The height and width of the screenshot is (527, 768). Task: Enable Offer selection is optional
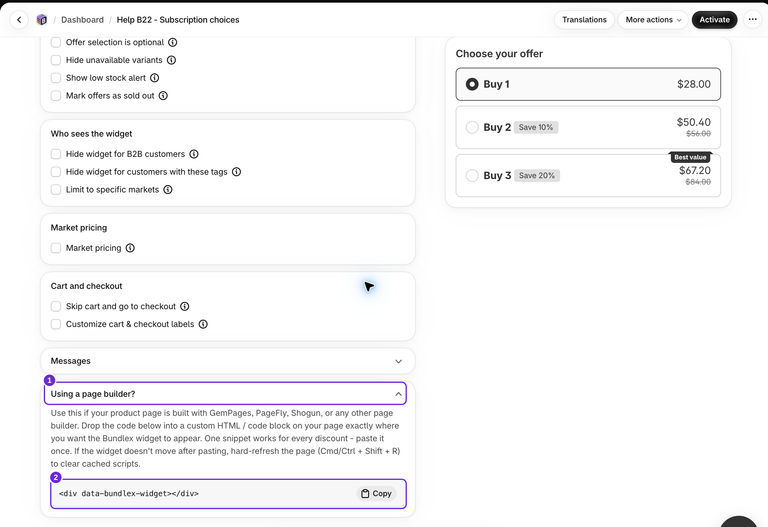pos(56,43)
